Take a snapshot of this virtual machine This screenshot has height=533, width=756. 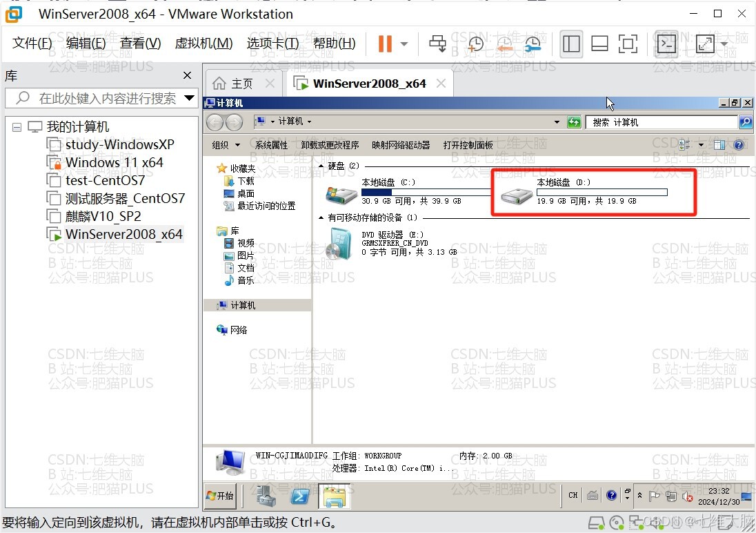coord(475,44)
